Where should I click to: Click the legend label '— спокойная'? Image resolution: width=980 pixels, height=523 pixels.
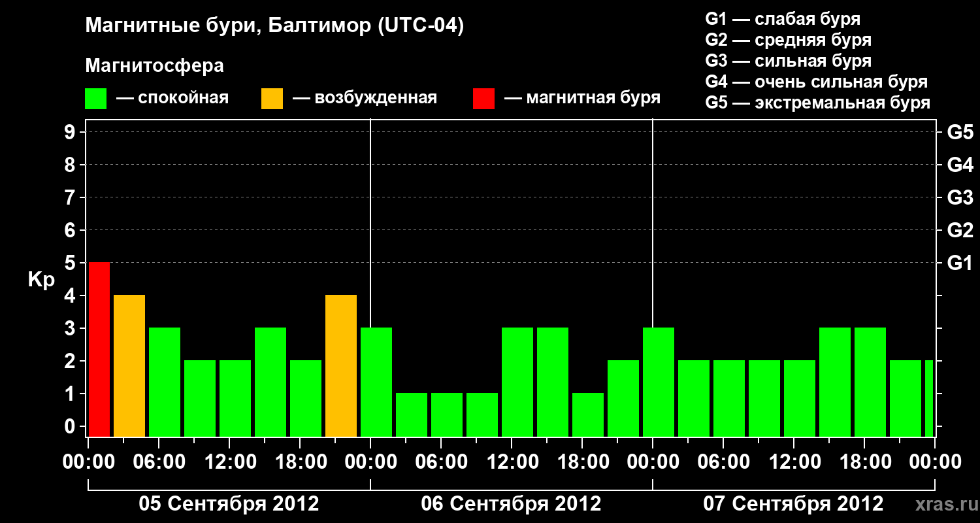coord(172,98)
